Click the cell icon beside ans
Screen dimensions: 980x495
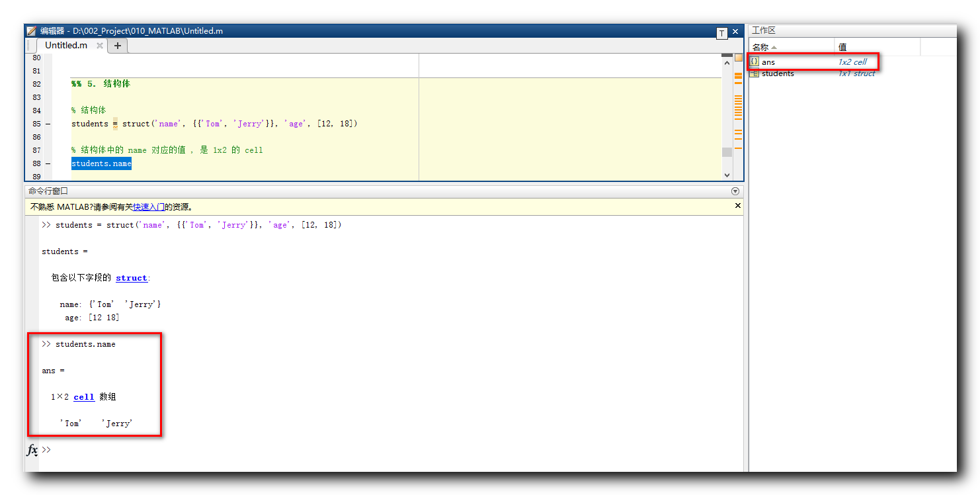coord(755,62)
